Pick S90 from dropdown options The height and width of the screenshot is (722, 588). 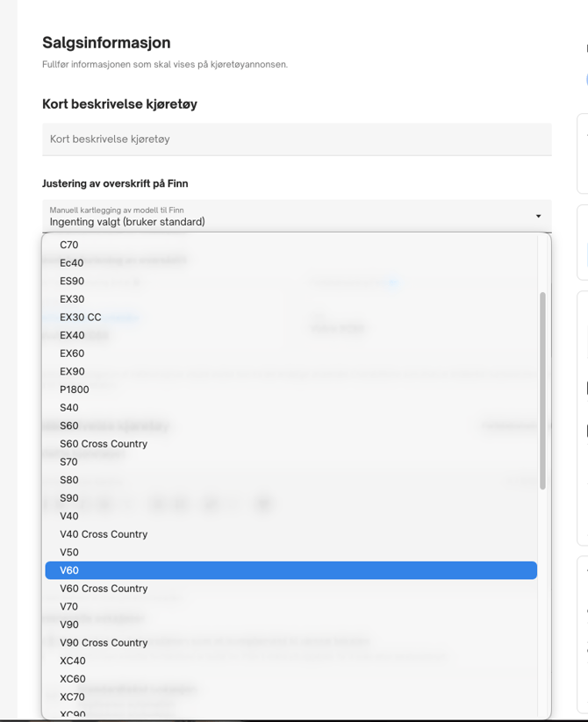[69, 498]
